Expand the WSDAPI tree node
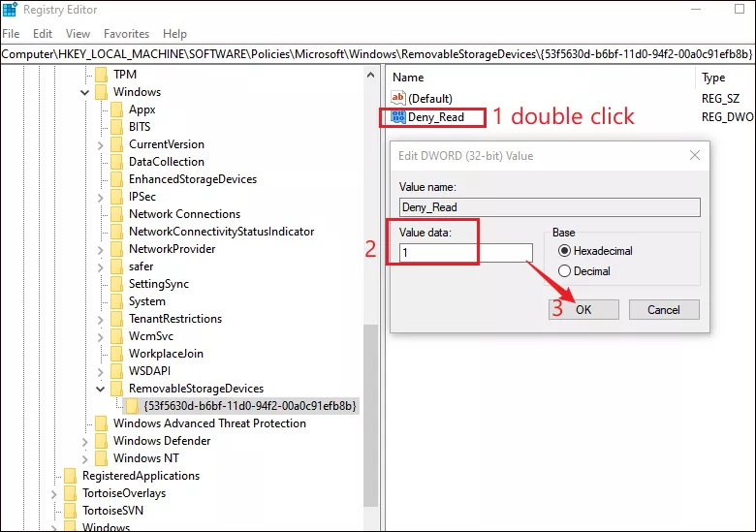The image size is (756, 532). [100, 371]
